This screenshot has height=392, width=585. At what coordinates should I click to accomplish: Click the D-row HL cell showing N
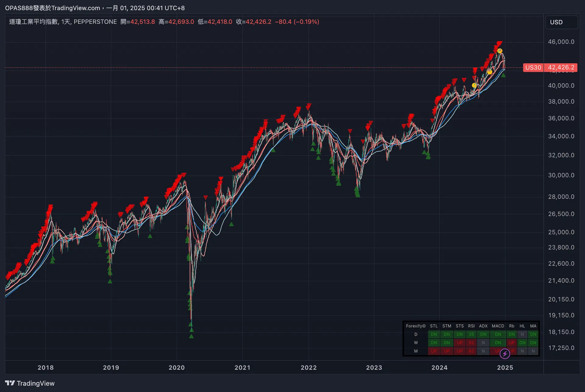point(522,334)
